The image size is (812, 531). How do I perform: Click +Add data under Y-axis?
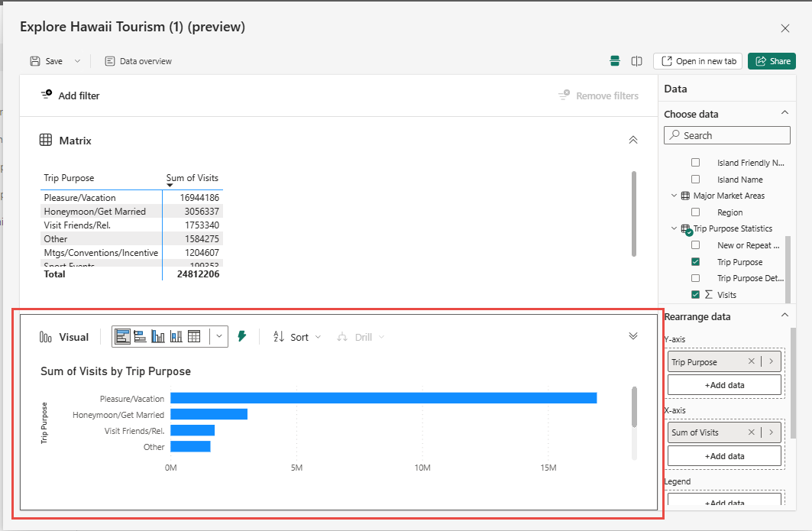click(x=724, y=385)
